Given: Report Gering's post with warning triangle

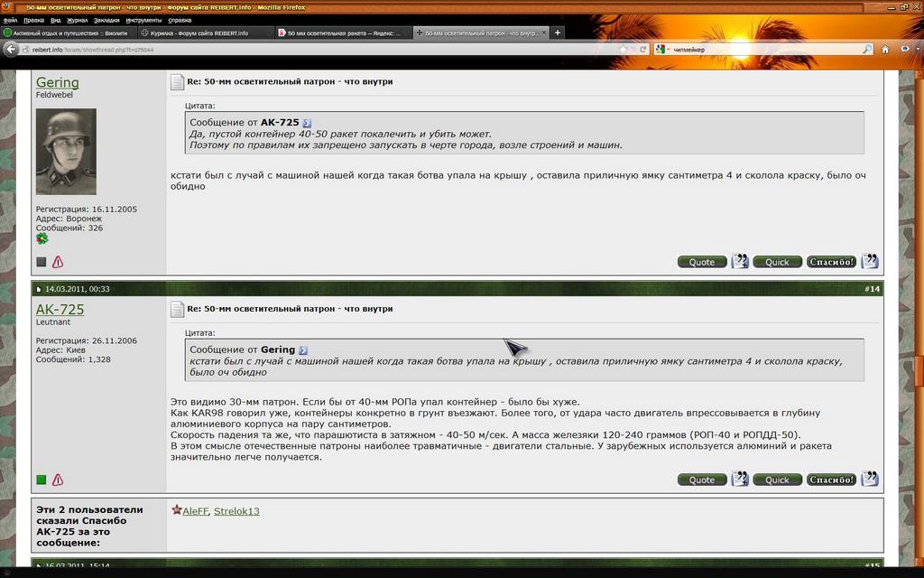Looking at the screenshot, I should [58, 262].
